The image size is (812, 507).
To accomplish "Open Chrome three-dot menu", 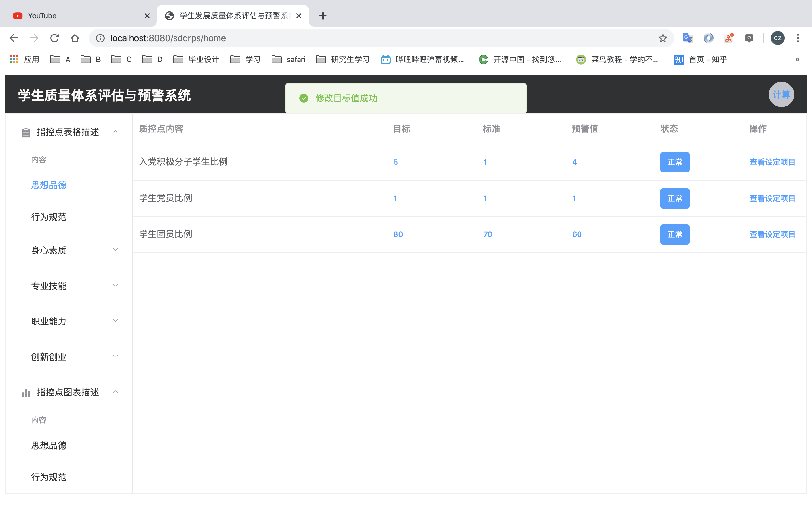I will coord(798,38).
